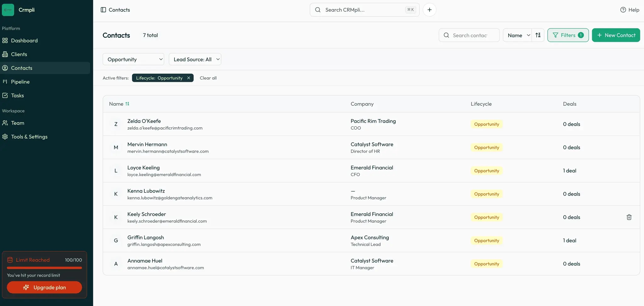Toggle sort direction icon next to Name dropdown
This screenshot has width=644, height=306.
point(538,35)
